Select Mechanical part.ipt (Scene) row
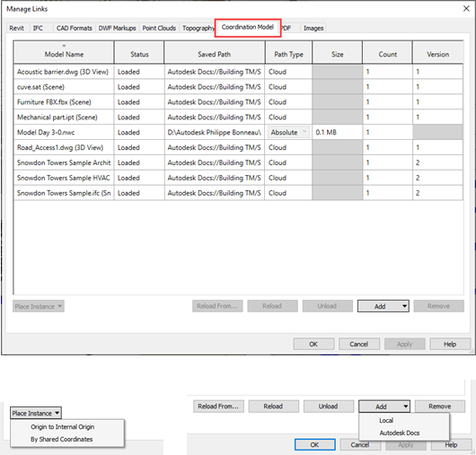Image resolution: width=476 pixels, height=455 pixels. [x=238, y=118]
